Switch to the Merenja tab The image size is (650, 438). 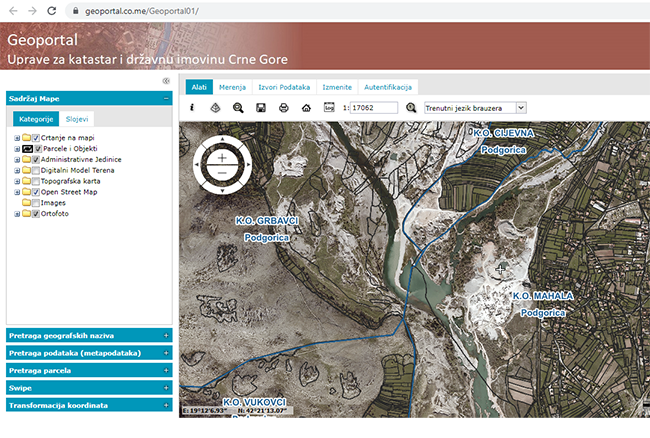pyautogui.click(x=234, y=87)
